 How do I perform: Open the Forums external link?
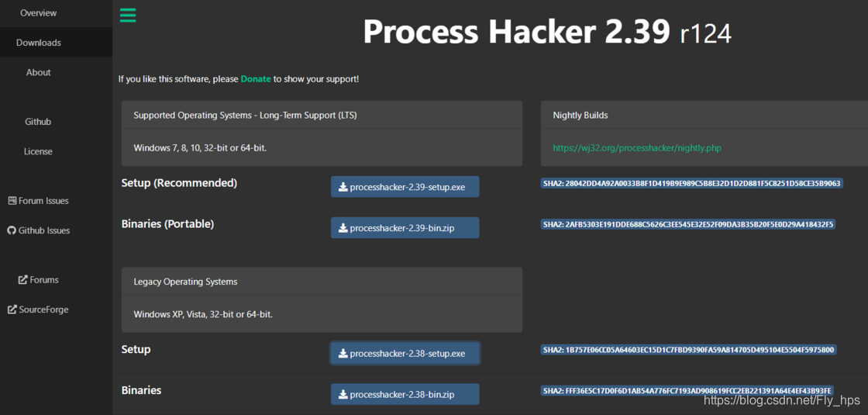[38, 280]
